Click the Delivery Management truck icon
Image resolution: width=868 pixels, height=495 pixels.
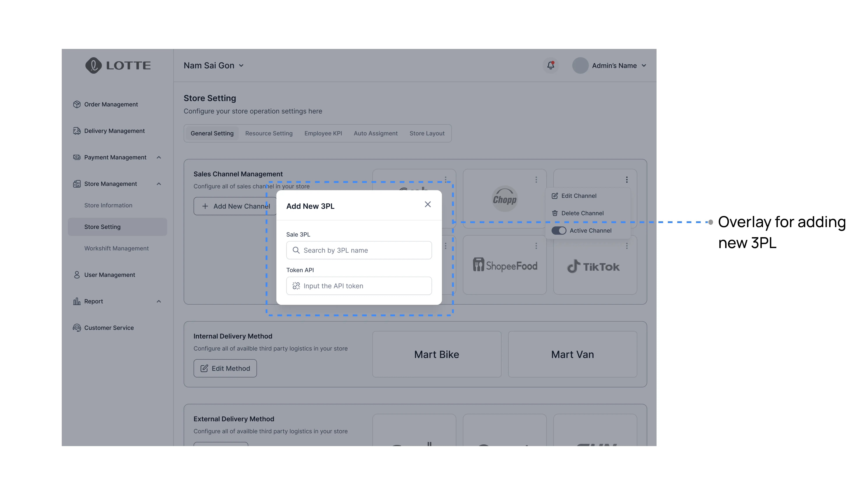(x=77, y=131)
